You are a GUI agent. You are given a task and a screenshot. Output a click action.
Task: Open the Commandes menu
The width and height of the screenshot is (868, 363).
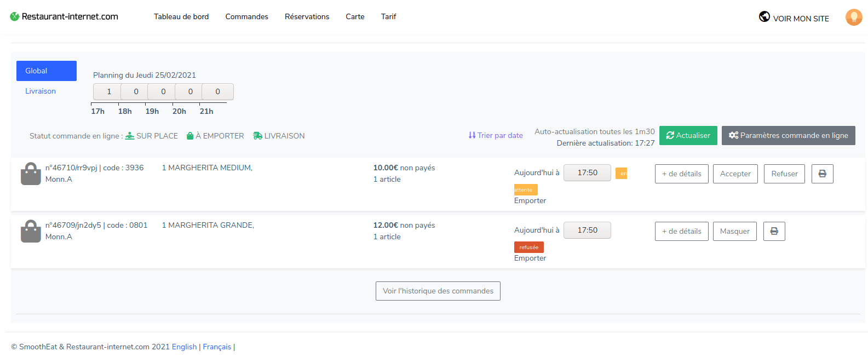(x=246, y=16)
